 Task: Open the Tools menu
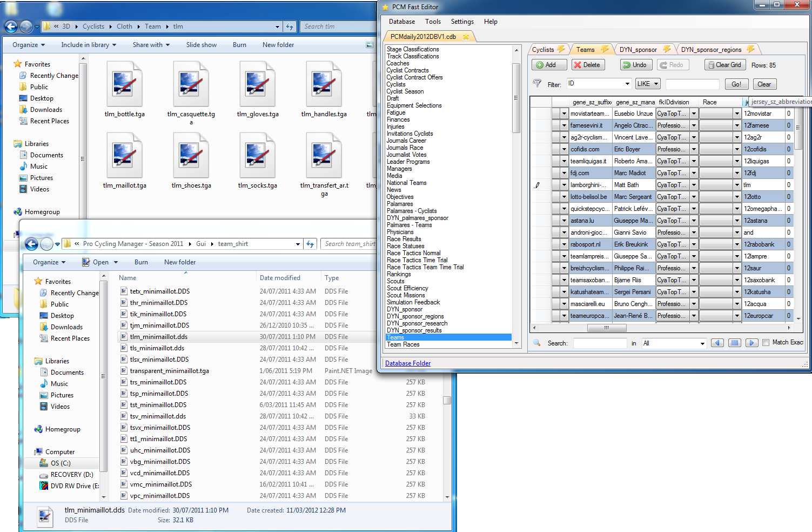(433, 22)
